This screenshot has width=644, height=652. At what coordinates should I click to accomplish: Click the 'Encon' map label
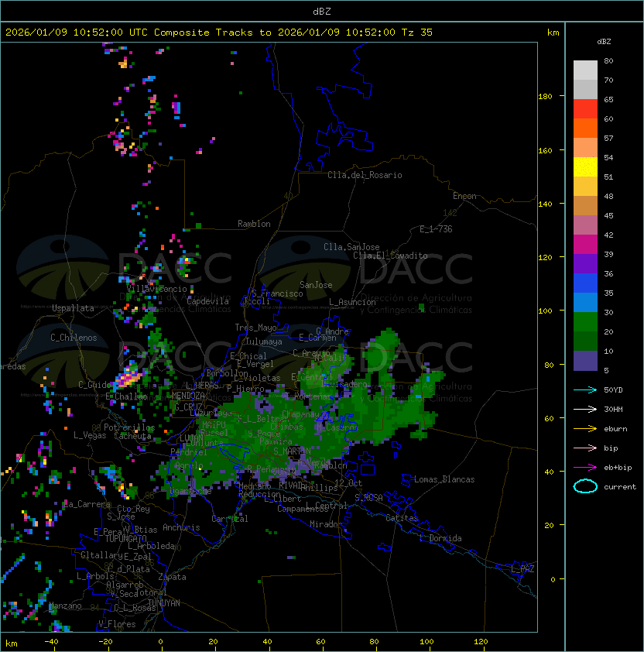[x=464, y=196]
